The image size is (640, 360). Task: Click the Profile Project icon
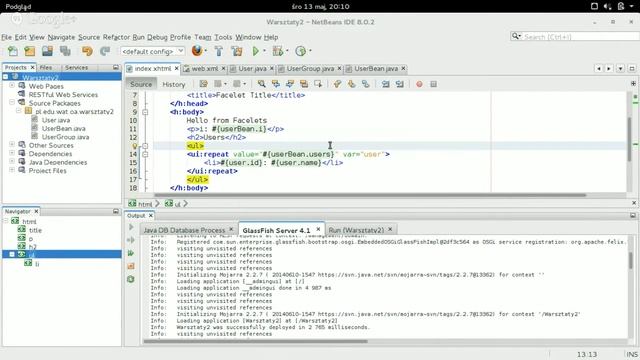(300, 51)
